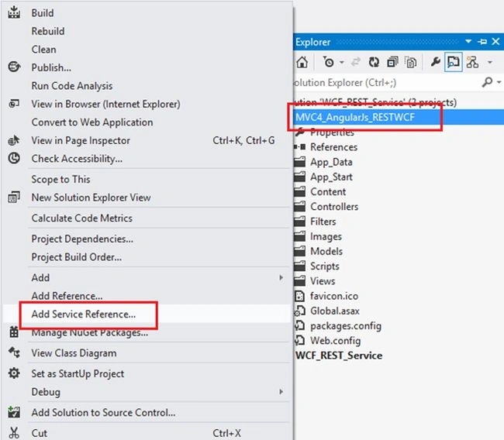Open Solution Explorer window position dropdown

(x=468, y=41)
